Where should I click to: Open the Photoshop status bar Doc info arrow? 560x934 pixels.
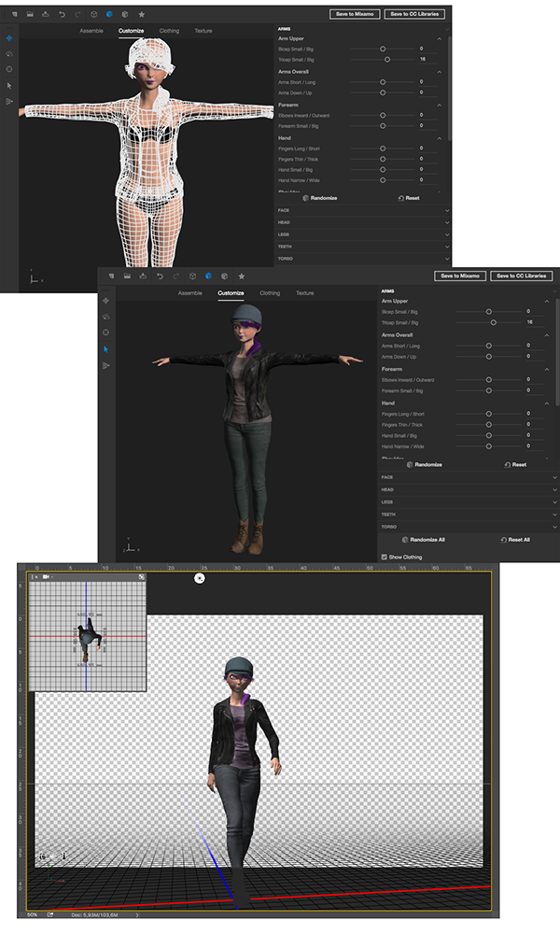(x=137, y=915)
